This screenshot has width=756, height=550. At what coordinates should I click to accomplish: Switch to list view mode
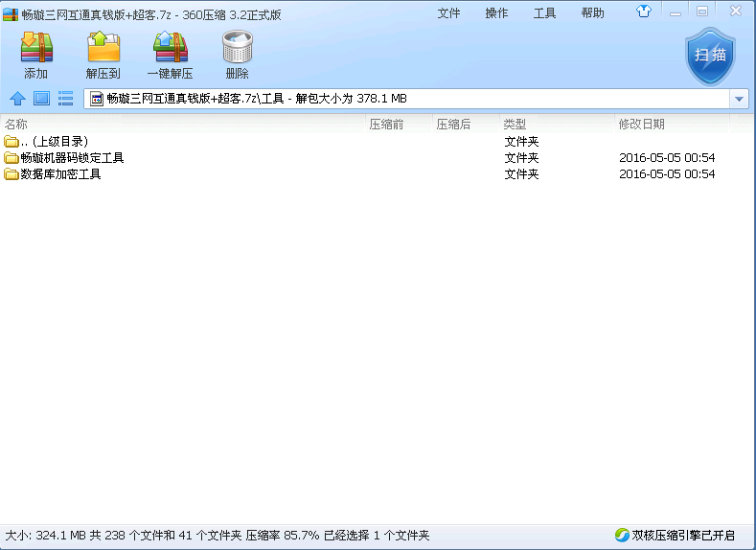pyautogui.click(x=65, y=98)
